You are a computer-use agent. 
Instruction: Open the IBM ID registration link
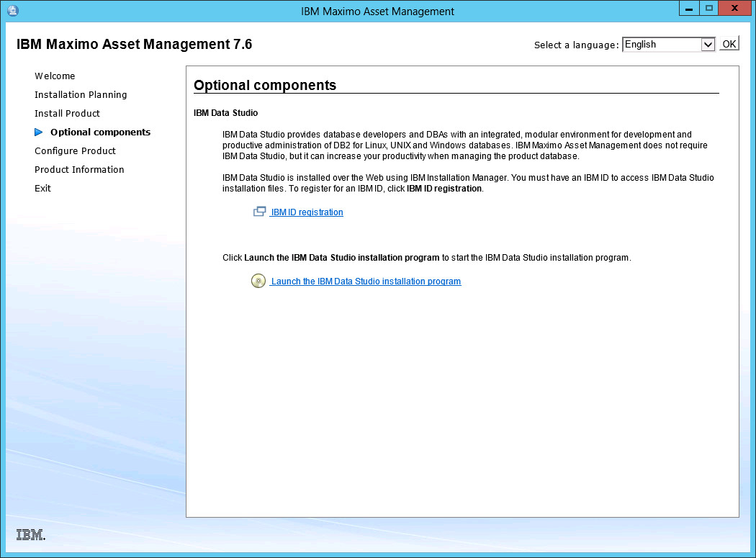pos(307,212)
